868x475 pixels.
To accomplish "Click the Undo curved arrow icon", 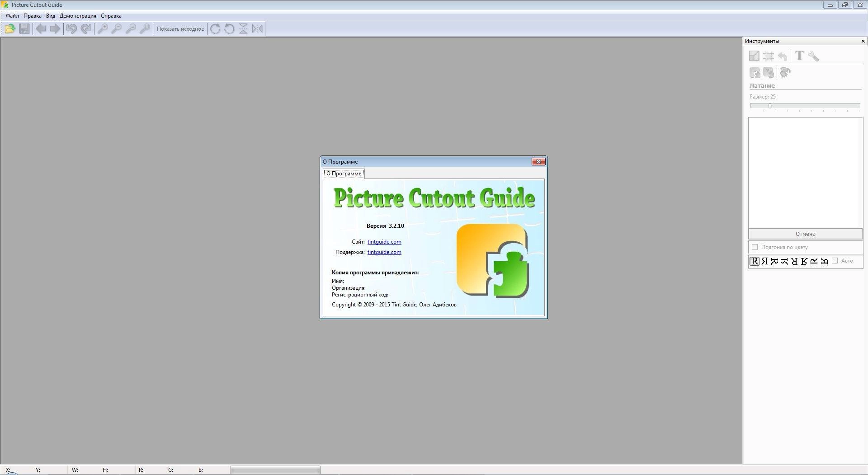I will click(71, 29).
